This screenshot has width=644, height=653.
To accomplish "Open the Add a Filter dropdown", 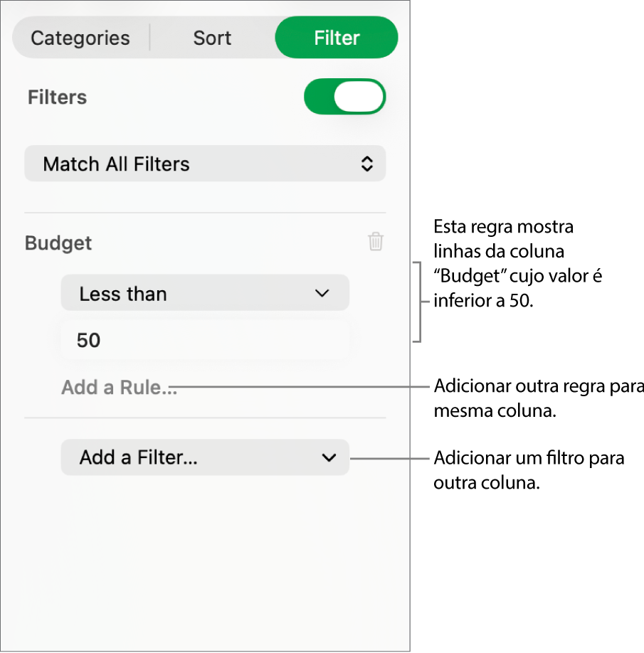I will [205, 457].
